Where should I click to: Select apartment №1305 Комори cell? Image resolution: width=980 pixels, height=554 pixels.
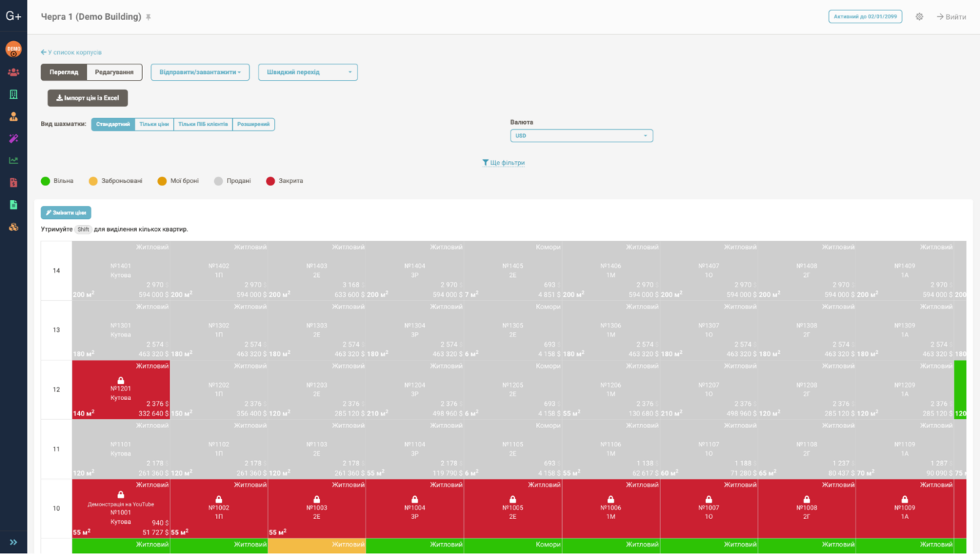coord(513,330)
